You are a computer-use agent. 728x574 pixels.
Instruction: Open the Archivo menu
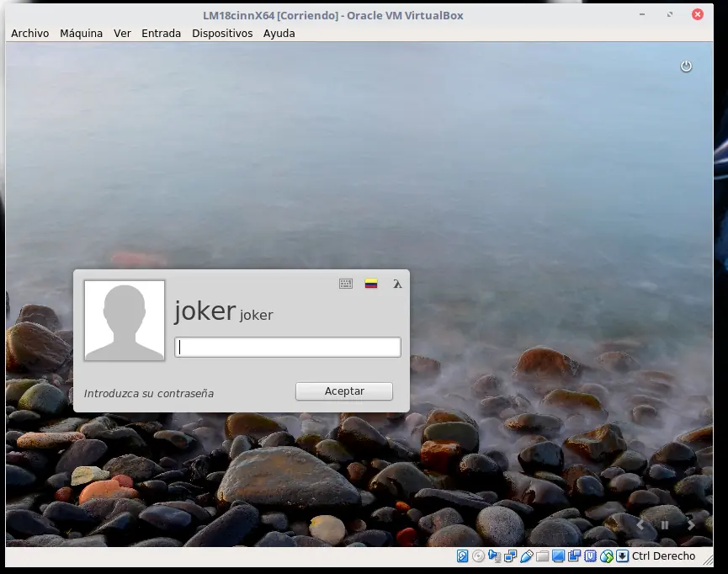point(30,34)
